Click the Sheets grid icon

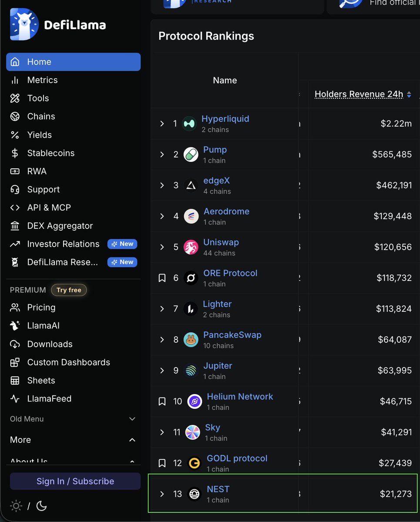pos(15,381)
